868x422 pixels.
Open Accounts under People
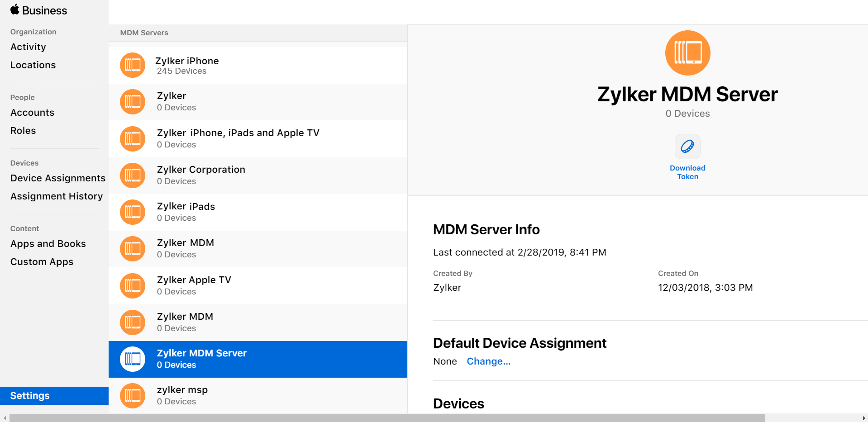[32, 113]
